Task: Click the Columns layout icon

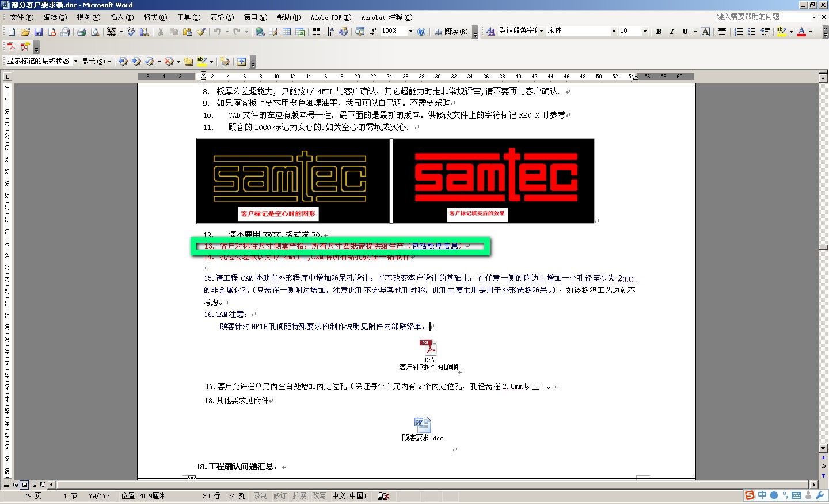Action: 316,32
